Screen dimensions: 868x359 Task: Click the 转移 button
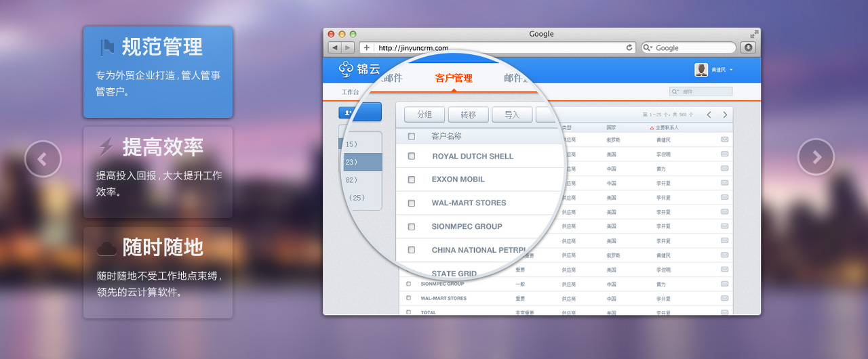[468, 114]
